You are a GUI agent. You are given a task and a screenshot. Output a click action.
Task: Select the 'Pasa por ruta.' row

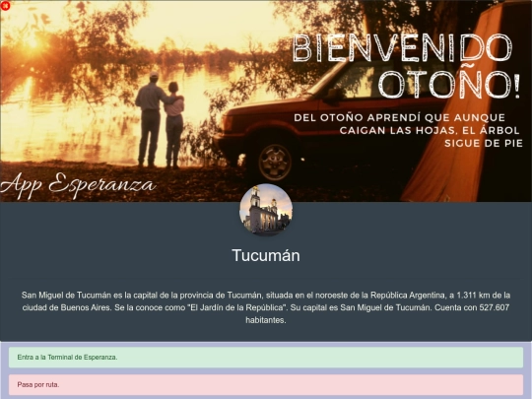266,385
